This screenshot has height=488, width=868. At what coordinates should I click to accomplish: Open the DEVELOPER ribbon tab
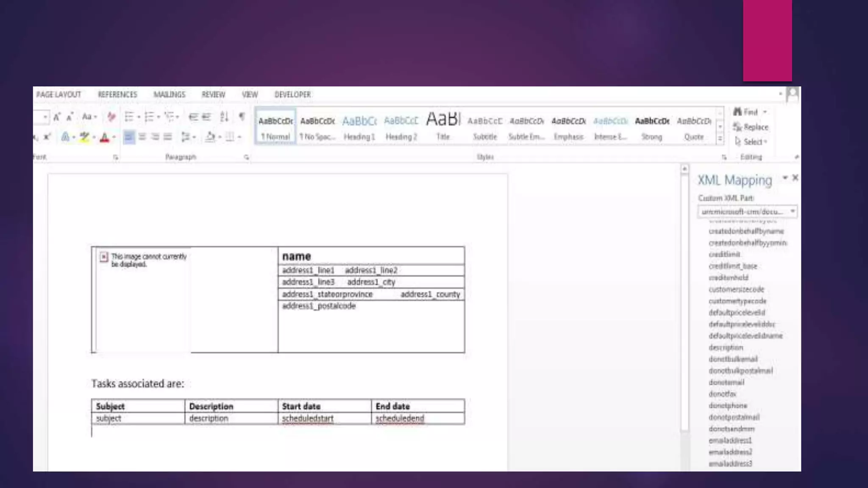(292, 94)
